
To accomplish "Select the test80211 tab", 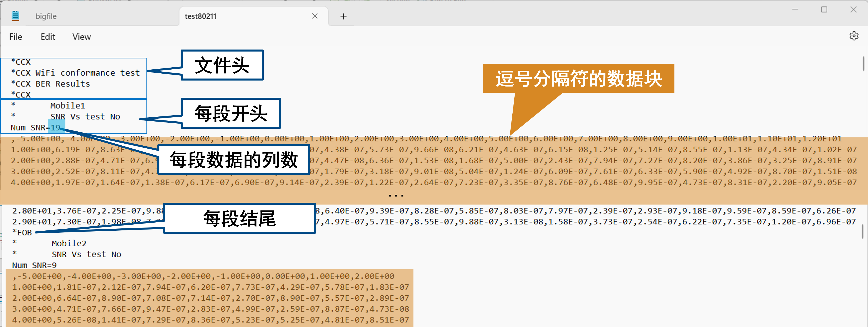I will pos(200,16).
